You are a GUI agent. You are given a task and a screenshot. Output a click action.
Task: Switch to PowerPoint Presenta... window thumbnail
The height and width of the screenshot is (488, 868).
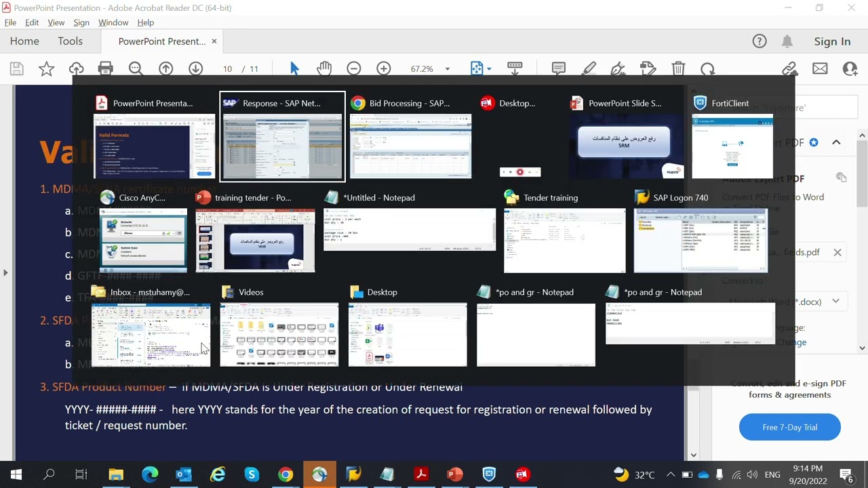pyautogui.click(x=153, y=136)
